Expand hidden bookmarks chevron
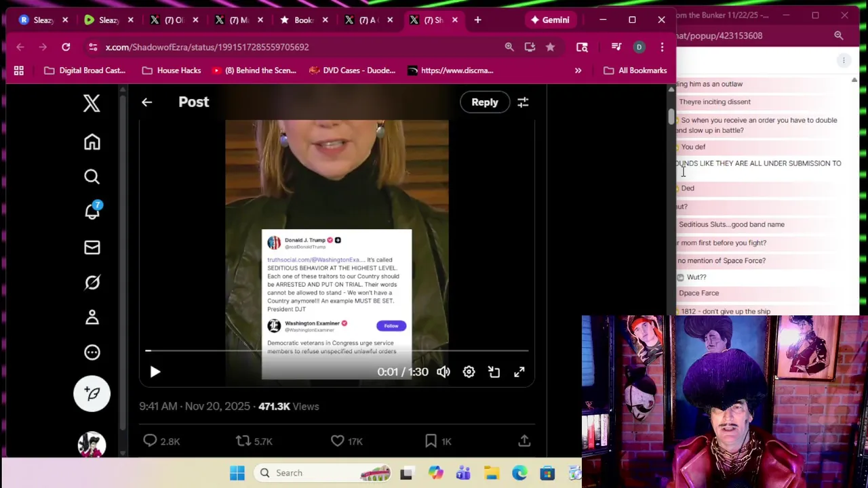 click(x=578, y=70)
